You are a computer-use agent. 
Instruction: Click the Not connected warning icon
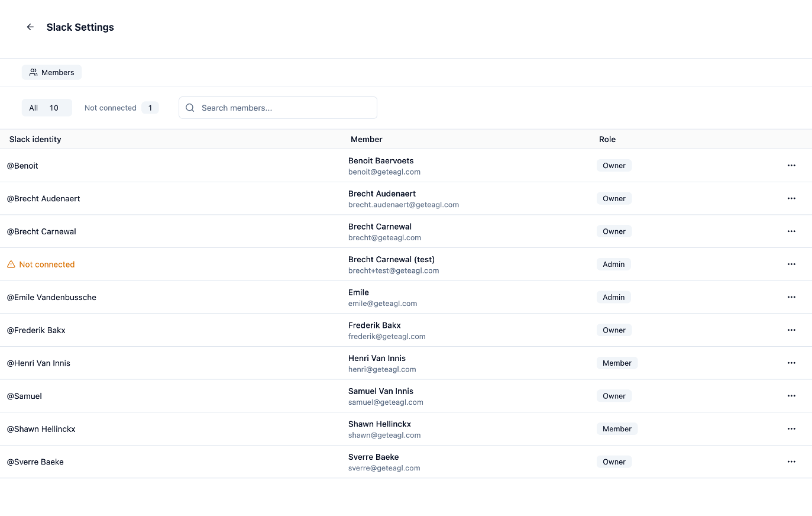coord(11,265)
